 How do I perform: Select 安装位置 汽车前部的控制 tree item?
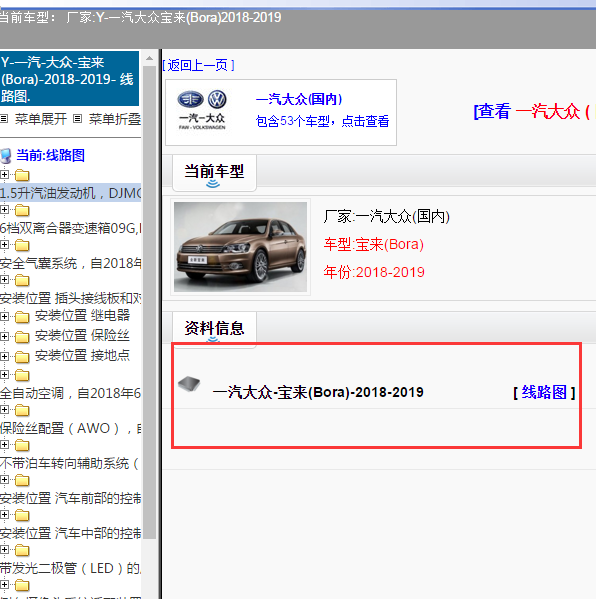click(70, 498)
